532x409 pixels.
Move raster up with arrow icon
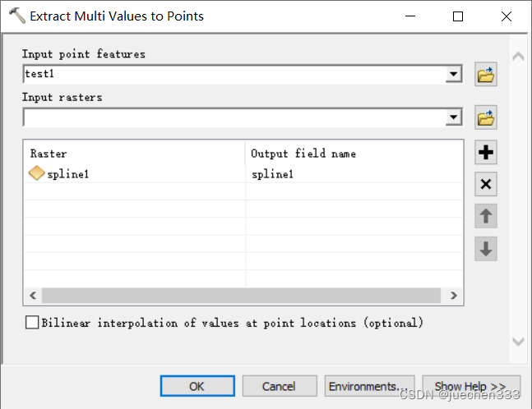(x=485, y=216)
